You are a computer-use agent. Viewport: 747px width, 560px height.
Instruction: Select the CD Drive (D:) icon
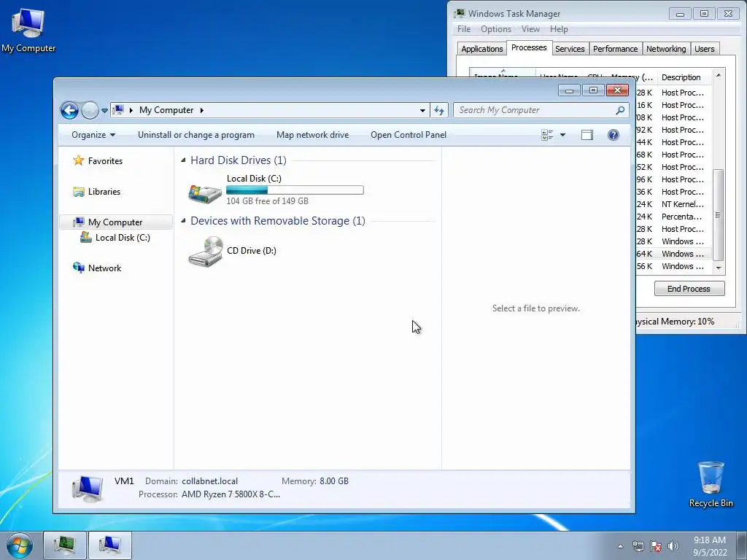(205, 251)
